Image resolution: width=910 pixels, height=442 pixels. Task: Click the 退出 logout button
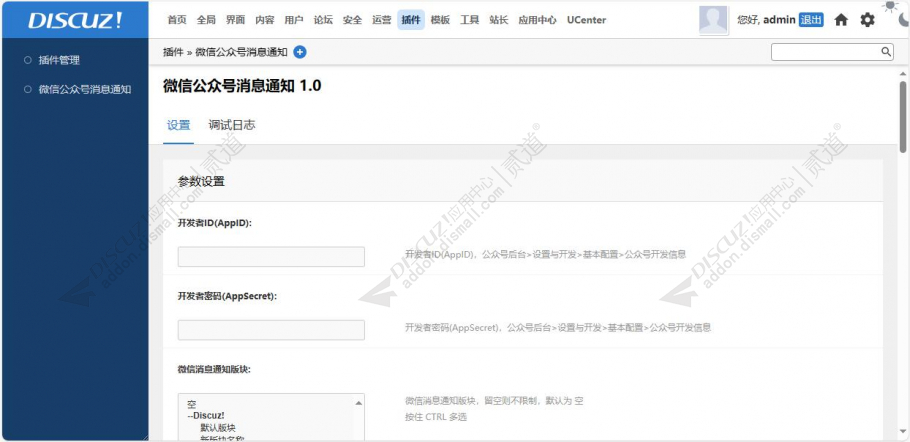[x=811, y=20]
